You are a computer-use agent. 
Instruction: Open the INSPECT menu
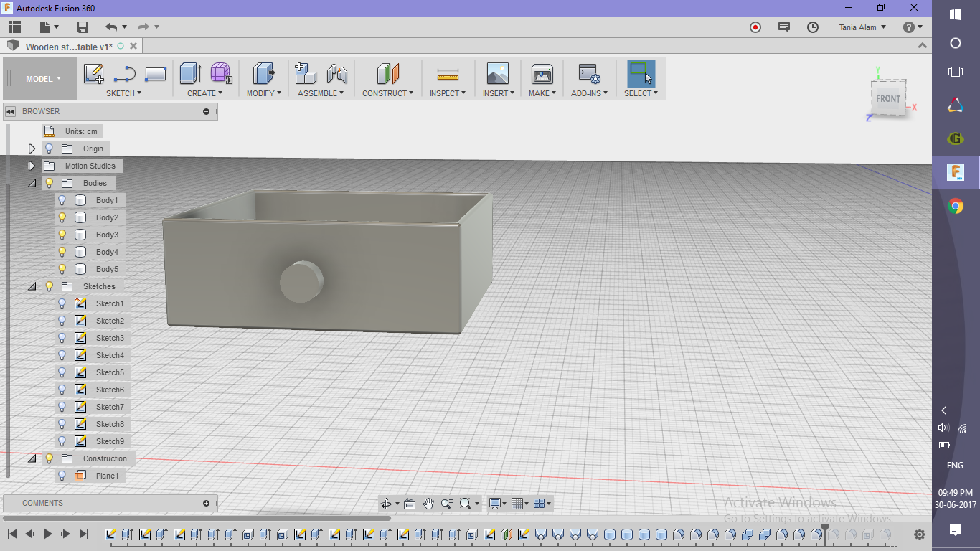click(x=448, y=93)
